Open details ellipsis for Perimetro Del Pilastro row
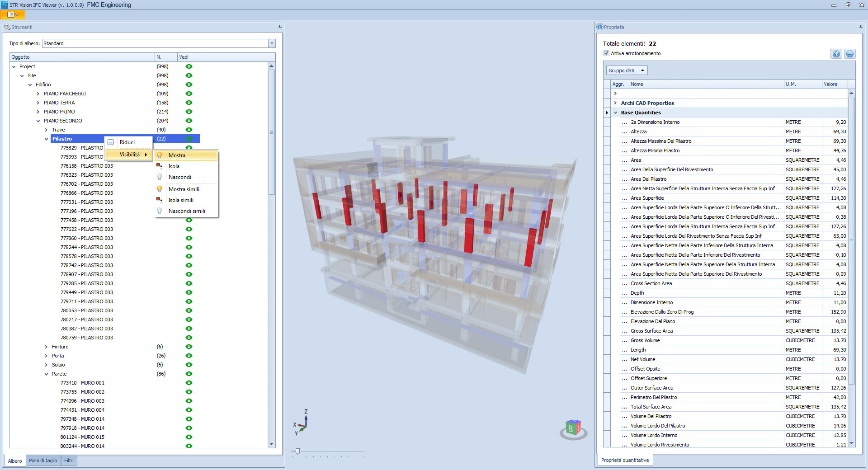Screen dimensions: 868x470 click(624, 397)
